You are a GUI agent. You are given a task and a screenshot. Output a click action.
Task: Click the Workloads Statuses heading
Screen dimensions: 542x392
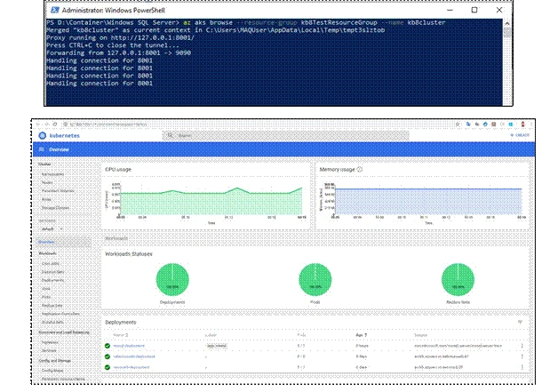click(129, 254)
